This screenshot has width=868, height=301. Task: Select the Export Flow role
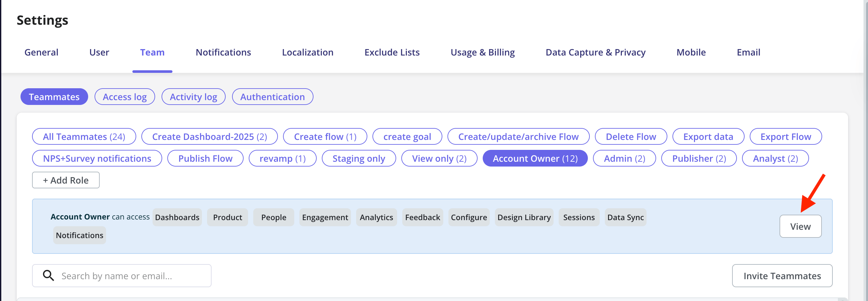[x=785, y=137]
